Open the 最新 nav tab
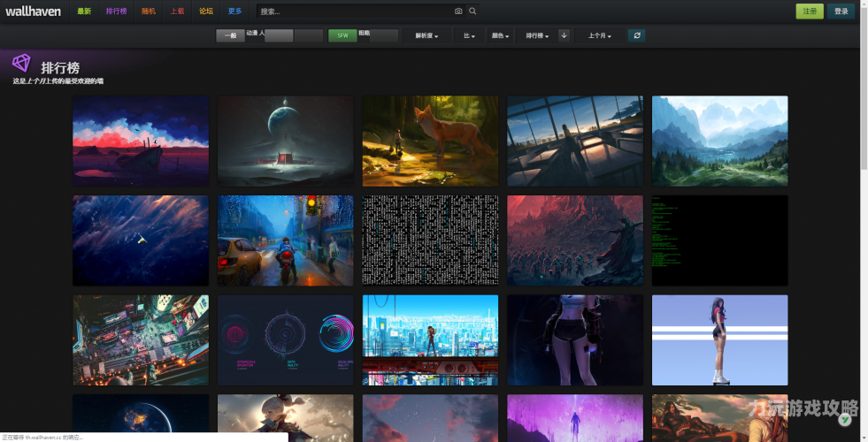 point(84,11)
